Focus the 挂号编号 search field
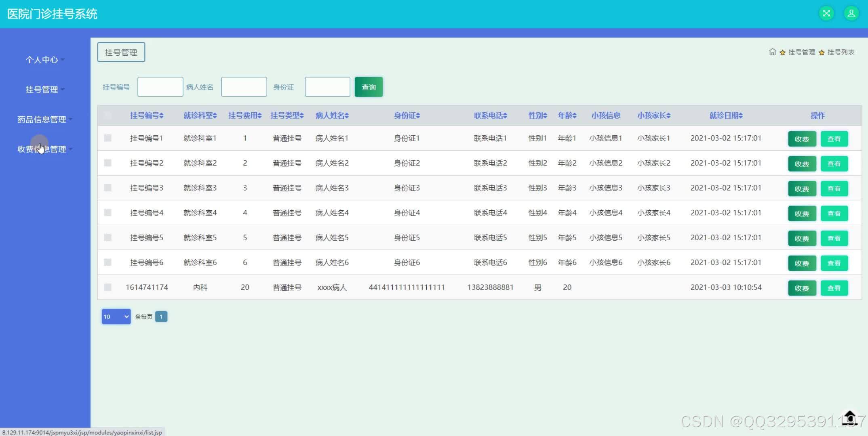 pyautogui.click(x=160, y=87)
